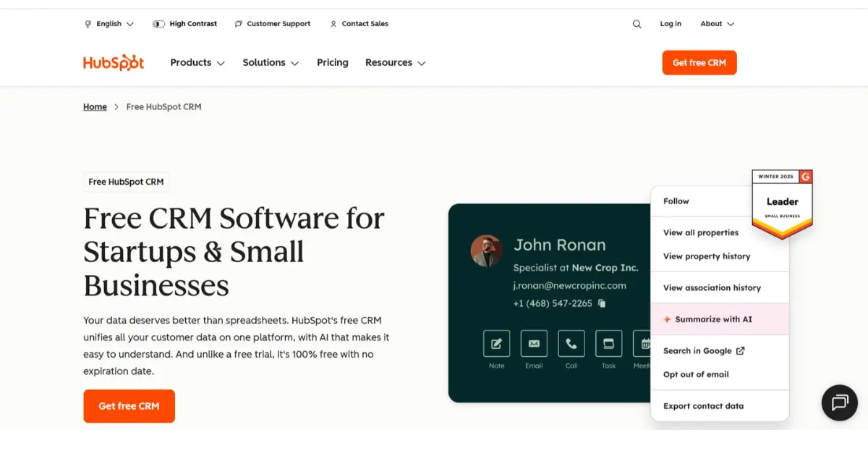Click the +1 (468) 547-2265 phone number

click(x=553, y=304)
